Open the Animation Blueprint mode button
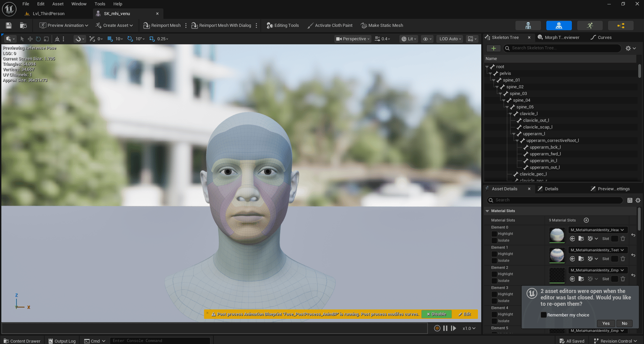The image size is (644, 344). (621, 26)
